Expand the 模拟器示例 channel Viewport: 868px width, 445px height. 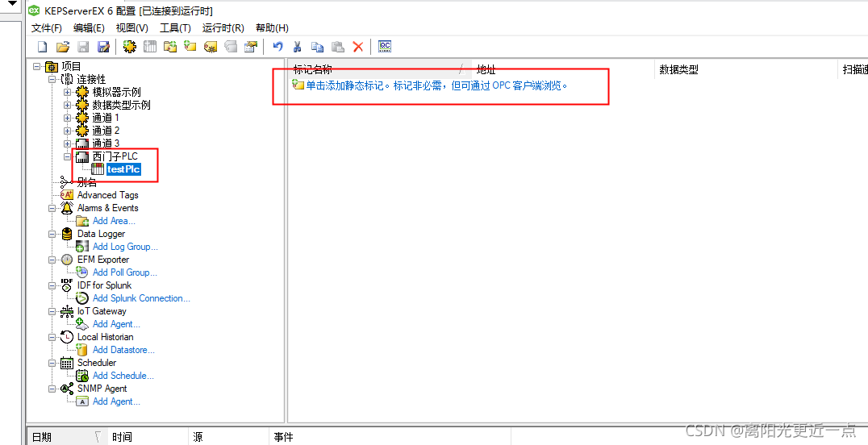click(x=68, y=92)
